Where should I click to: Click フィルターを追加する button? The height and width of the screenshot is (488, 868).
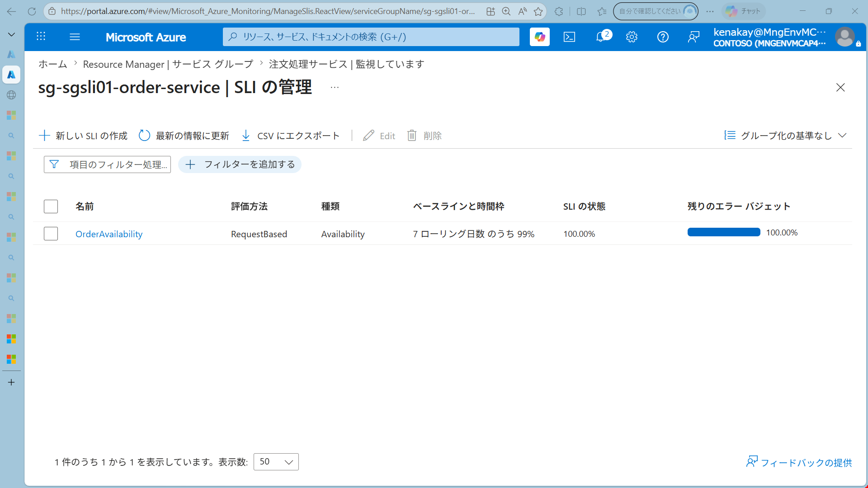tap(240, 164)
